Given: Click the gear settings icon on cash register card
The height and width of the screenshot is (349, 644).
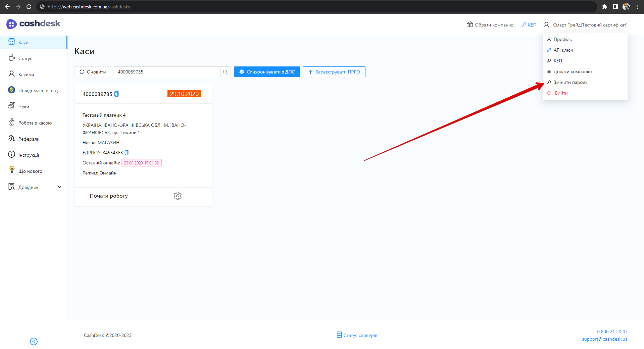Looking at the screenshot, I should (178, 196).
